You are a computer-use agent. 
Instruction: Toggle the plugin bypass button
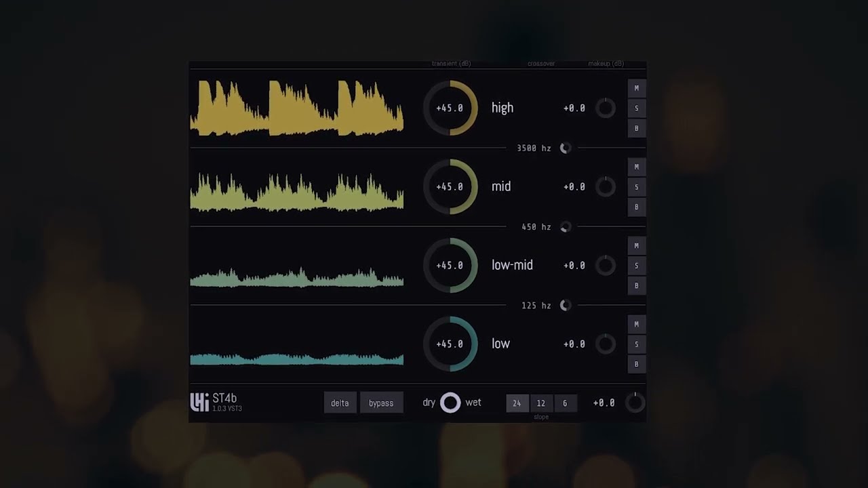(381, 403)
